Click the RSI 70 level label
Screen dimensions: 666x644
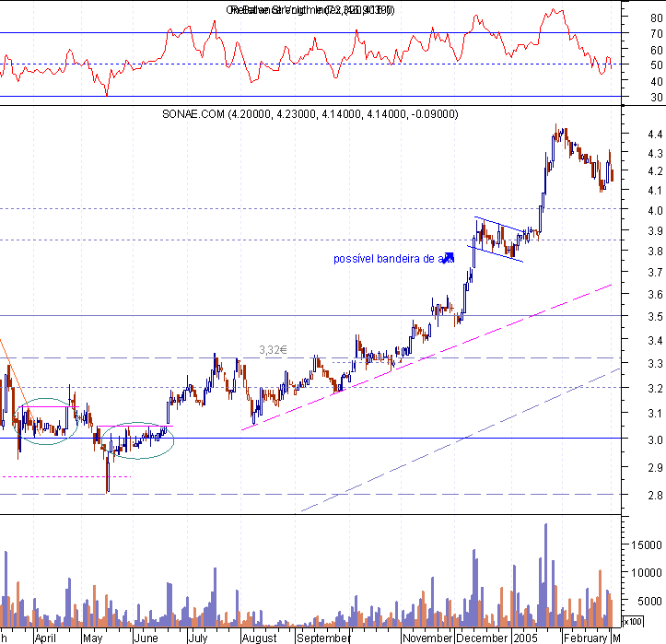[657, 33]
